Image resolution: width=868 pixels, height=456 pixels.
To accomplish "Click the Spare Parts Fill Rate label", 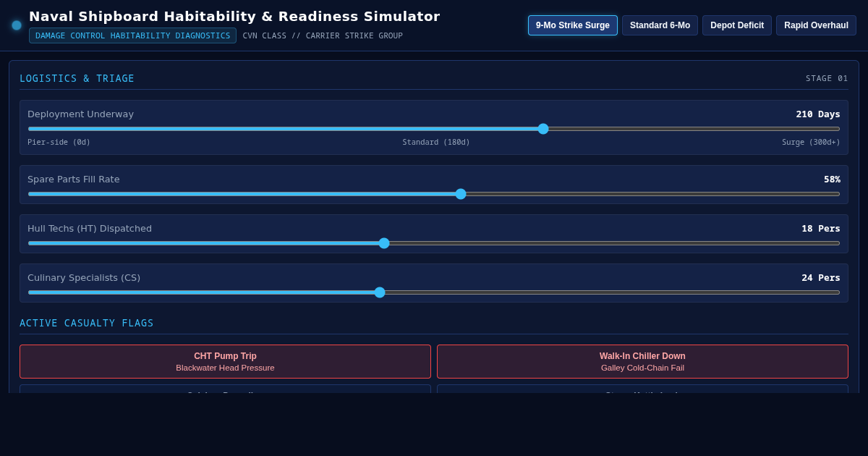I will click(73, 179).
